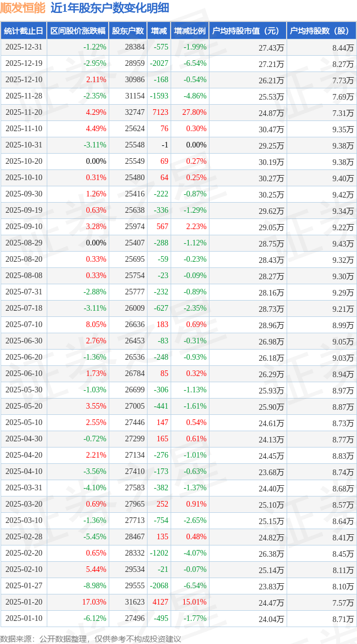Click the 7123 shareholder increase value
This screenshot has height=644, width=357.
click(160, 113)
